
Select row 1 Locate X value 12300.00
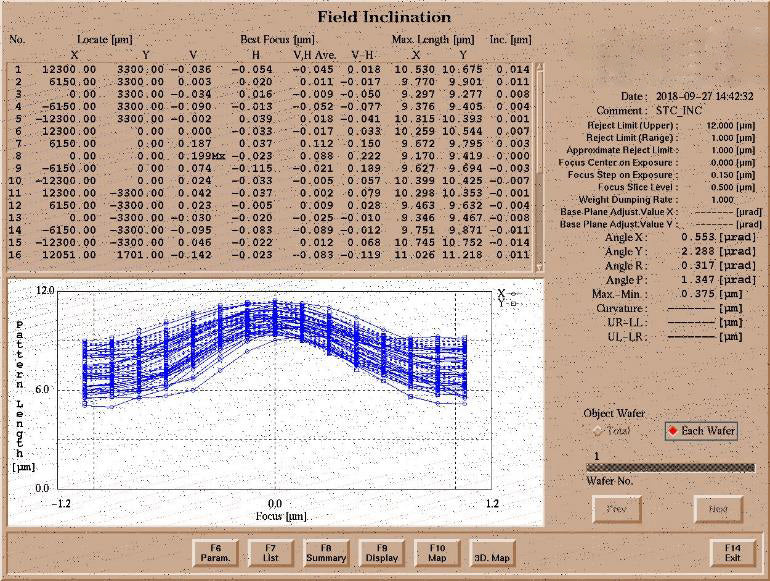coord(69,70)
